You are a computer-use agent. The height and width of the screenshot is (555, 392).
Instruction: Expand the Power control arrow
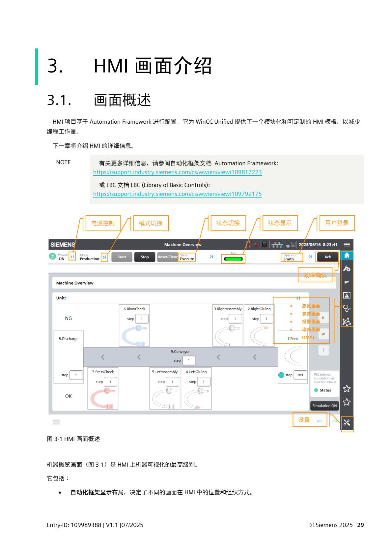point(72,257)
